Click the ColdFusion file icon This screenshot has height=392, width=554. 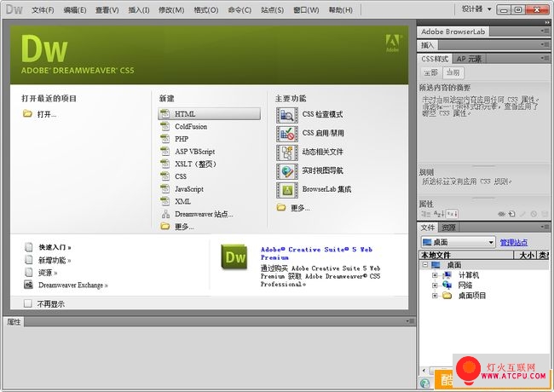(164, 126)
